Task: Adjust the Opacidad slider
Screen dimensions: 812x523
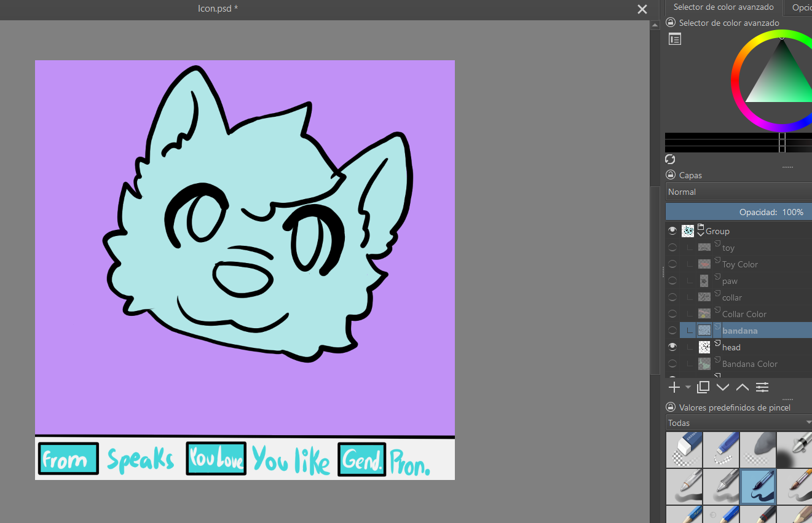Action: tap(739, 212)
